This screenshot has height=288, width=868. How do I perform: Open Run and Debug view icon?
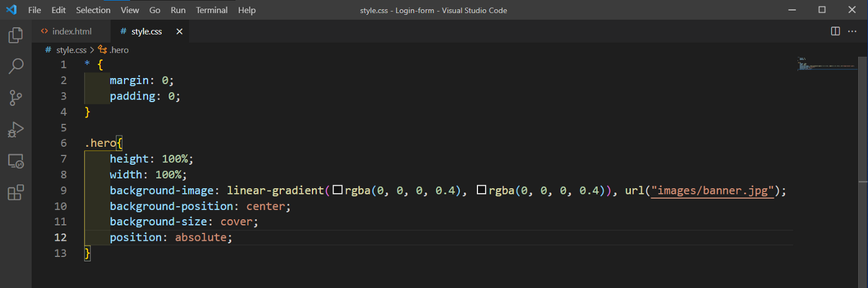tap(15, 129)
